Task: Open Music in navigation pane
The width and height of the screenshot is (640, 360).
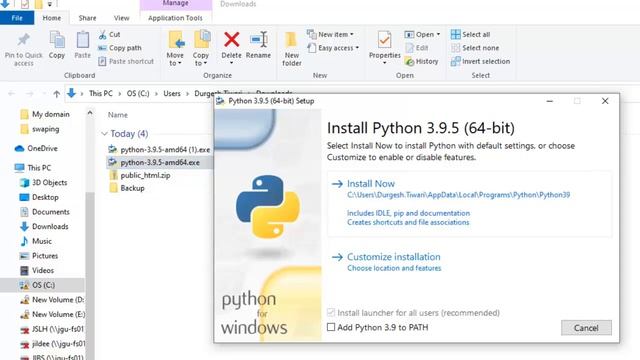Action: (x=36, y=241)
